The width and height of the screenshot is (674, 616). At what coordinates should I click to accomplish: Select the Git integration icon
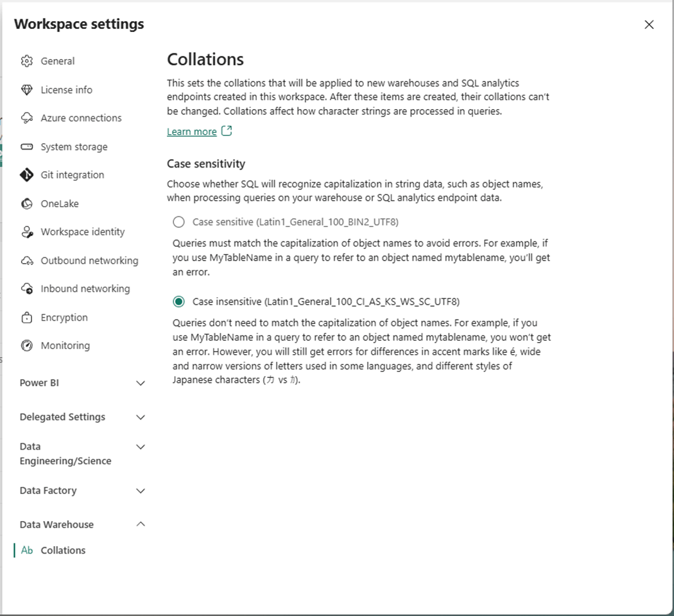[x=27, y=175]
